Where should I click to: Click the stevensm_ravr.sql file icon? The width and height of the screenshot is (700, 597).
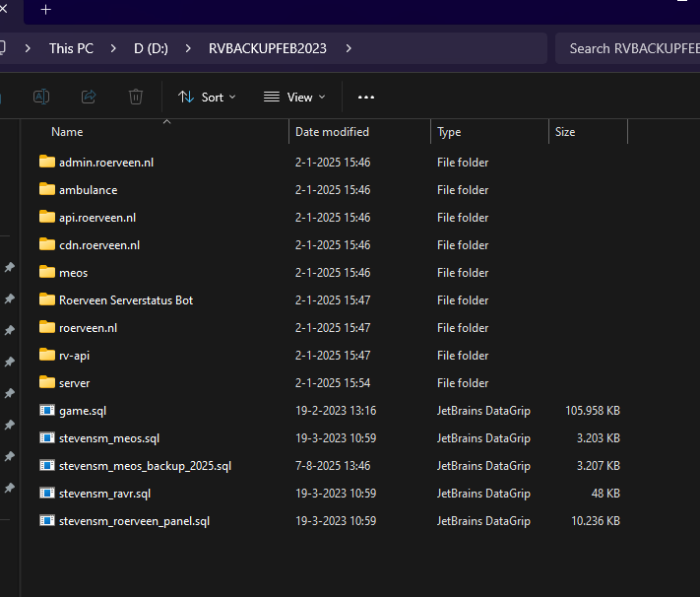[x=47, y=493]
